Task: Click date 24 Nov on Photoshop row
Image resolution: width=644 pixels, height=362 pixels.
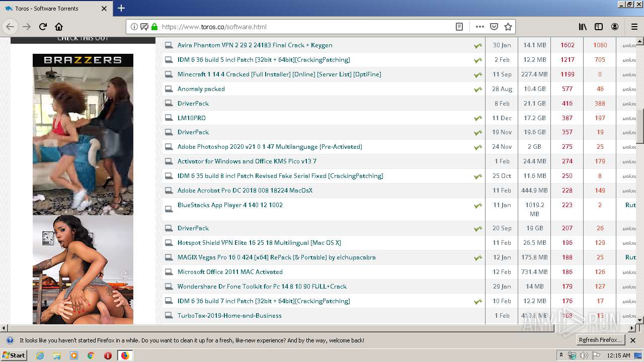Action: pos(502,147)
